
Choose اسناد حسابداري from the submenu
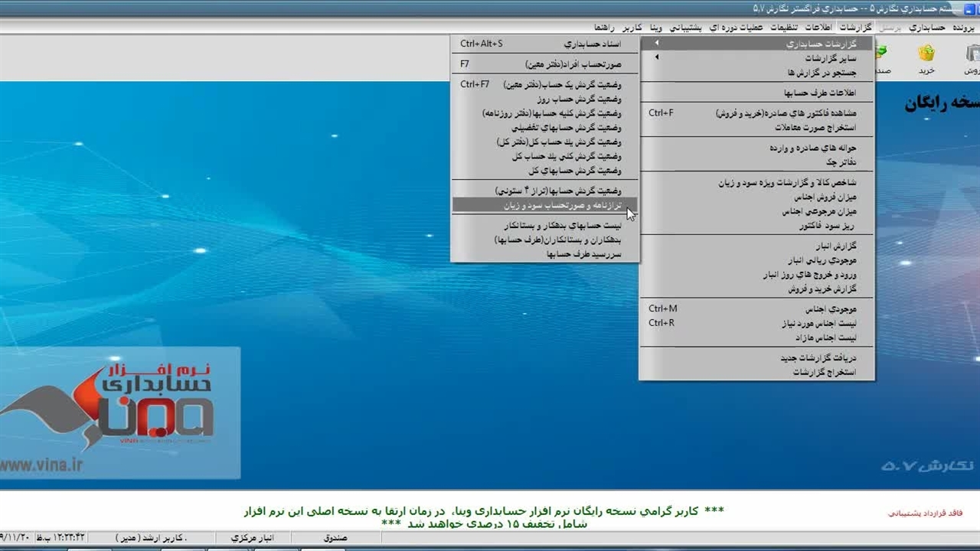coord(592,44)
